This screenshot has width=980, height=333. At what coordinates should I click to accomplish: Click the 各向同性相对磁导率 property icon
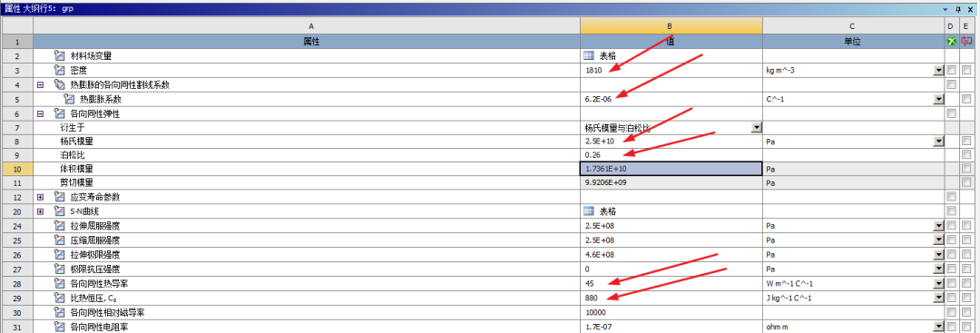click(x=60, y=312)
